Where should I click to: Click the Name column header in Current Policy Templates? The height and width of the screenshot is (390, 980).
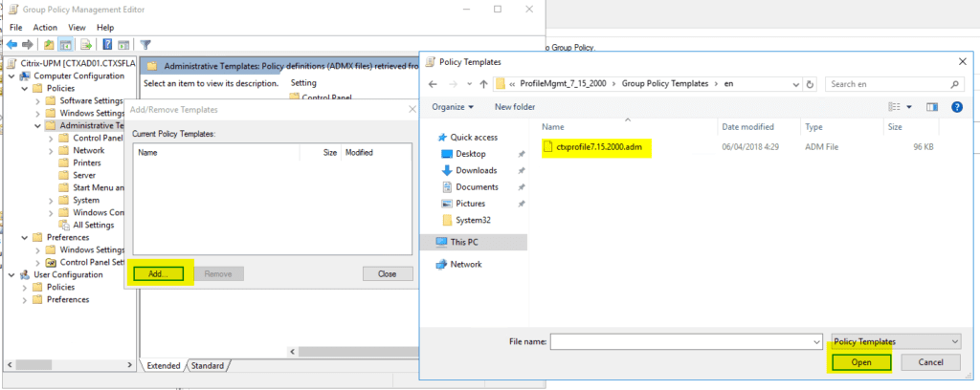[216, 152]
